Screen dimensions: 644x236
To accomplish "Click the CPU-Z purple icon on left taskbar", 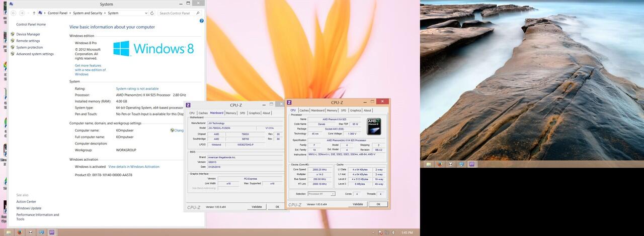I will click(x=53, y=232).
